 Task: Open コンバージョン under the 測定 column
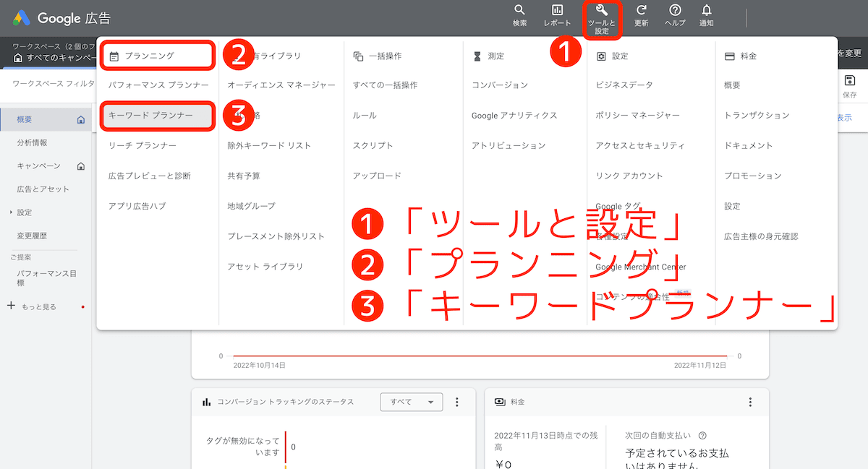coord(500,85)
